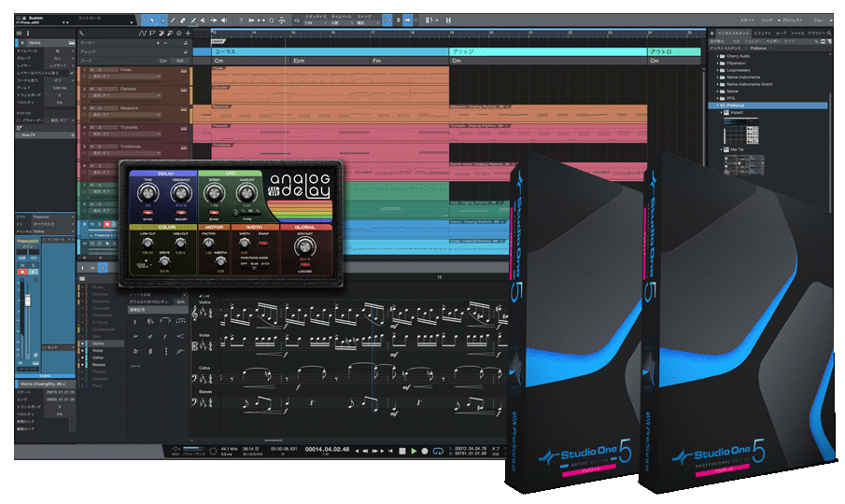Insert crescendo hairpin from score palette
Image resolution: width=845 pixels, height=504 pixels.
click(x=180, y=337)
